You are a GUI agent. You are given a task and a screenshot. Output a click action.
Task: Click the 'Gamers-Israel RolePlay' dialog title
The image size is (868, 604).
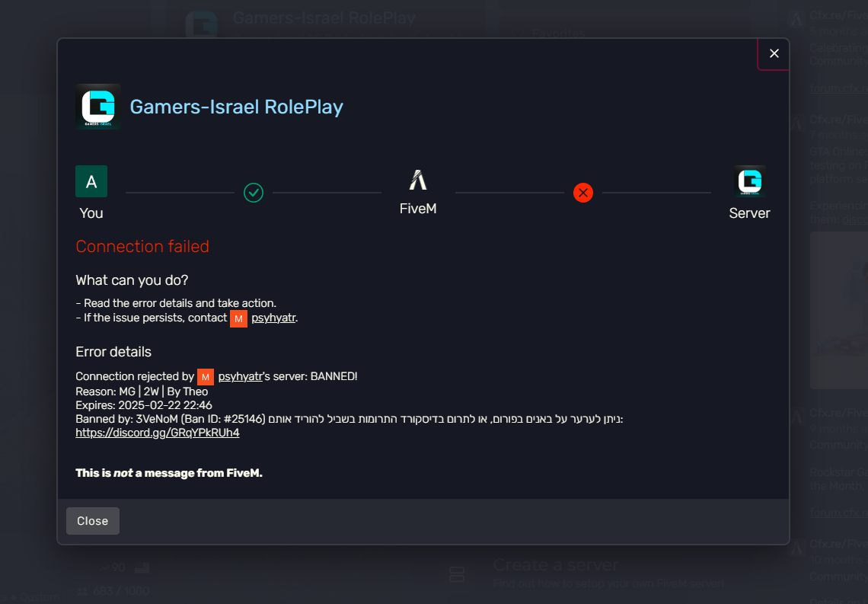tap(236, 107)
